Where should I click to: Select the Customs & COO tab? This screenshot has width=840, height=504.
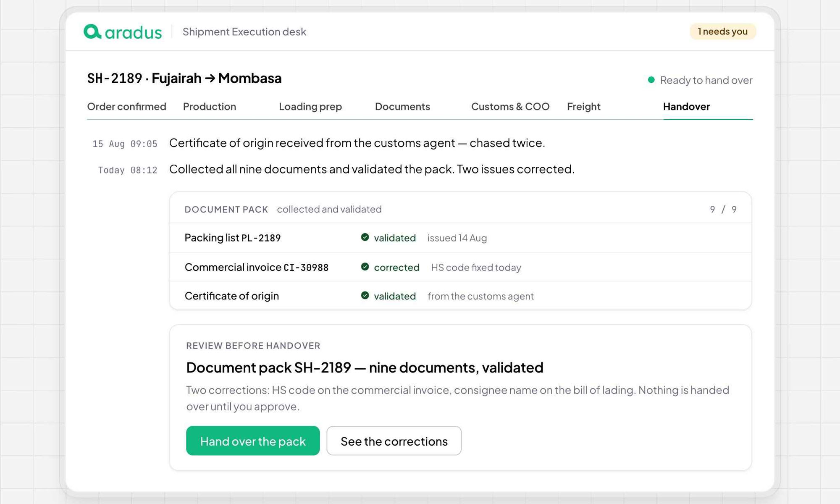point(510,107)
